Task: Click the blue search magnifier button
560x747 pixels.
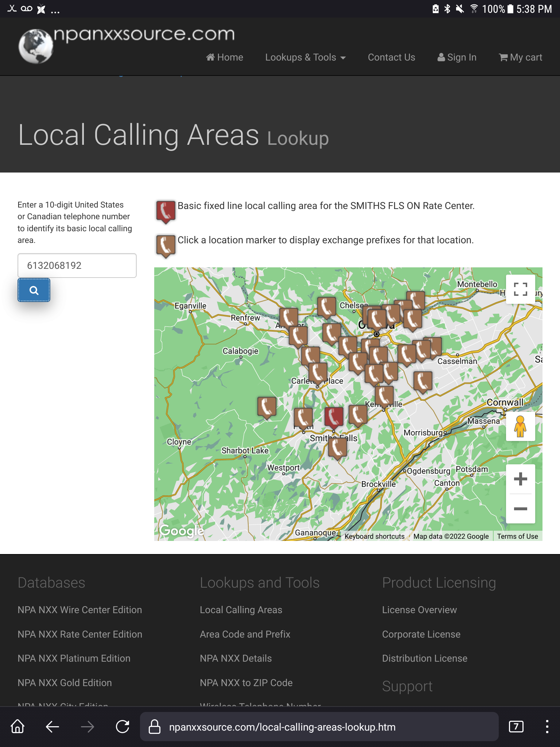Action: (34, 290)
